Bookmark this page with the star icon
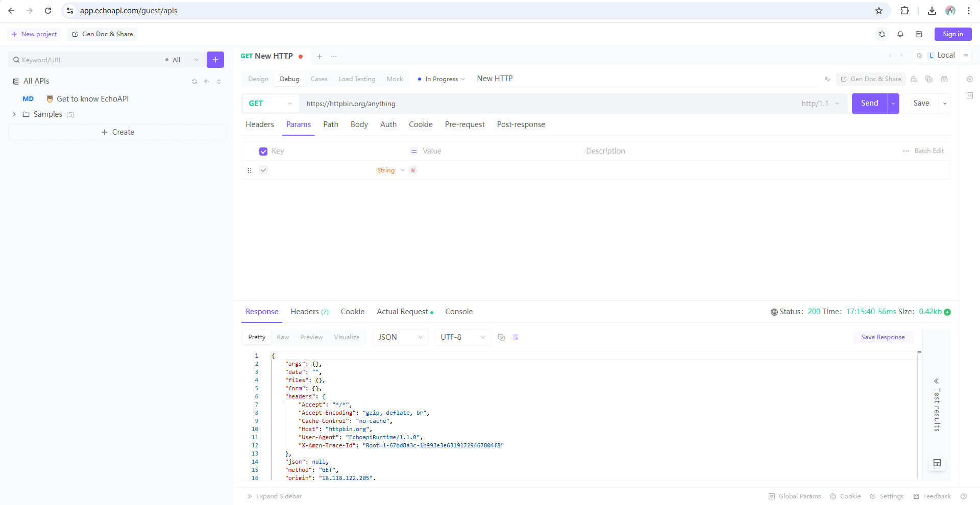This screenshot has height=505, width=980. [879, 11]
